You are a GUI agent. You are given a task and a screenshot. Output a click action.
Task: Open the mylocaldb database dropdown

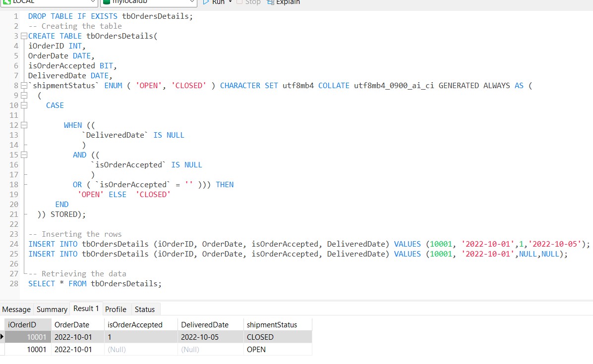click(193, 2)
